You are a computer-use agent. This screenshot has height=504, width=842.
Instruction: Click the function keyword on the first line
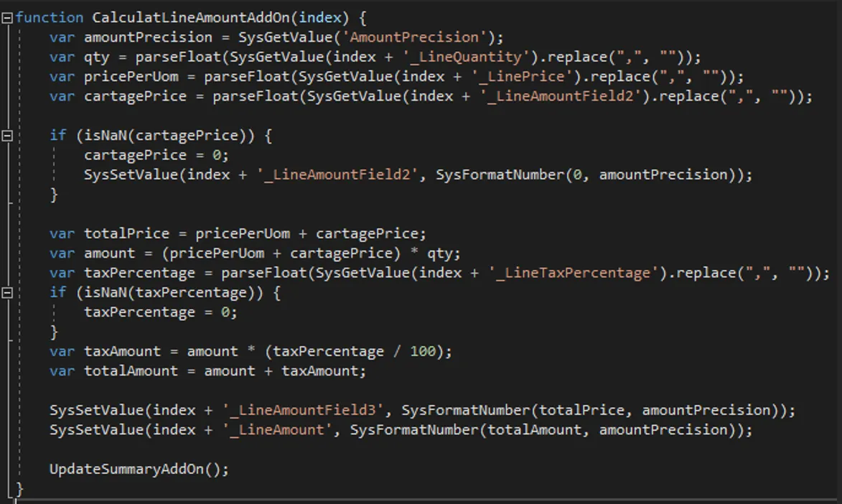pos(50,18)
